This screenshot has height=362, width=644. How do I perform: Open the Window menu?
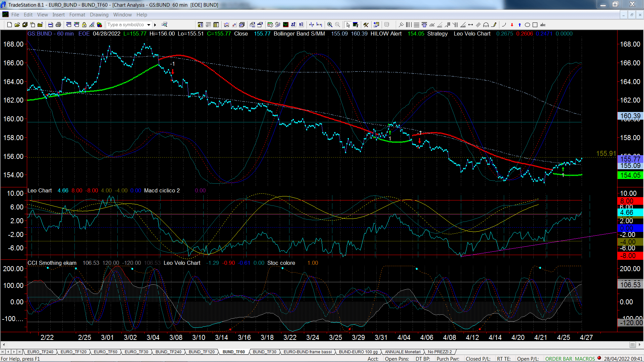pyautogui.click(x=122, y=14)
